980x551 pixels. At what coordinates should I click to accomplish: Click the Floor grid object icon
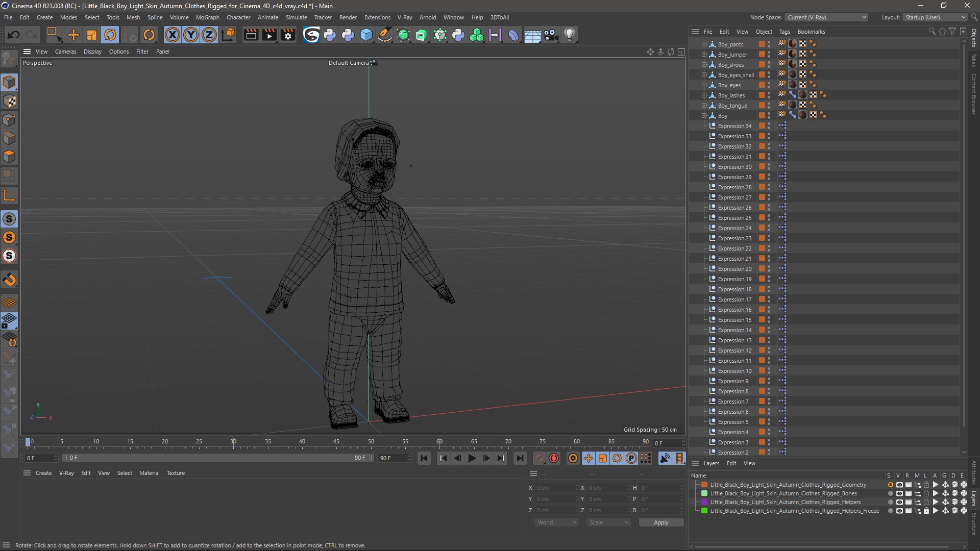(x=532, y=35)
